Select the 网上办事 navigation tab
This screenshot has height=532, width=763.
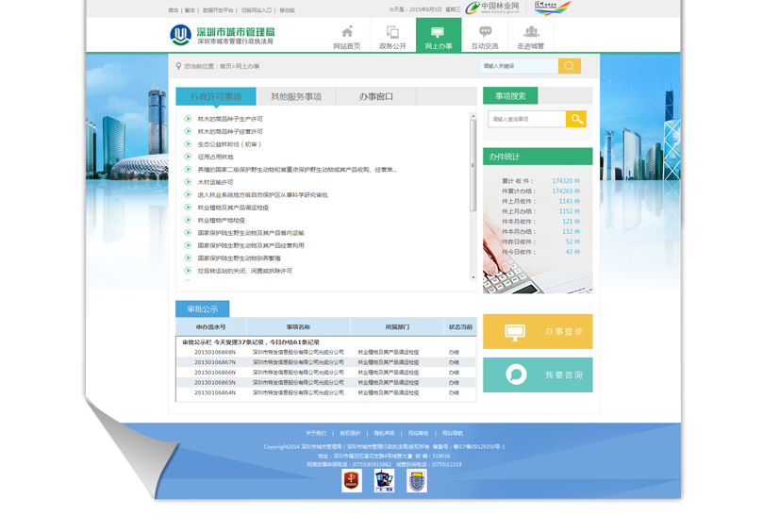click(x=439, y=36)
